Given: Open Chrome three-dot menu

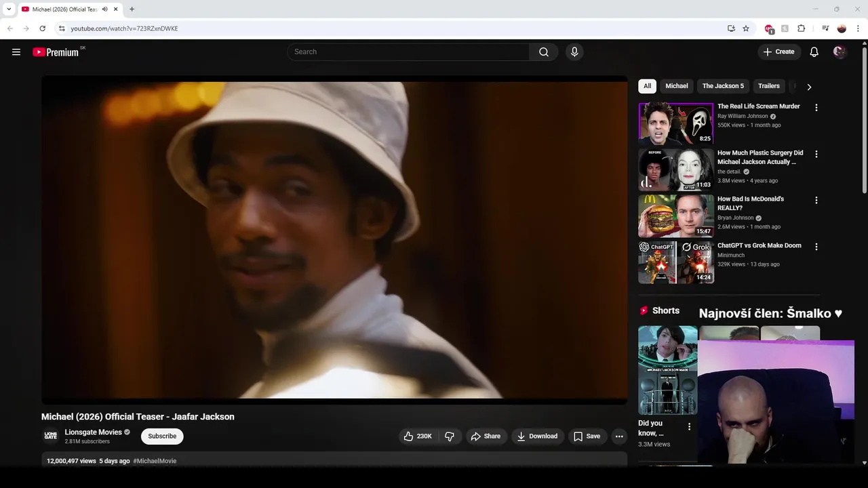Looking at the screenshot, I should click(x=858, y=28).
